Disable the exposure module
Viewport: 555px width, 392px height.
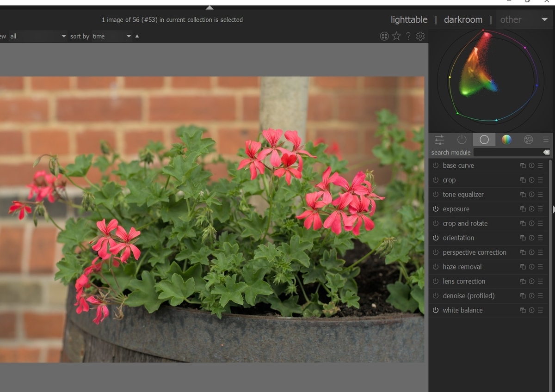435,209
